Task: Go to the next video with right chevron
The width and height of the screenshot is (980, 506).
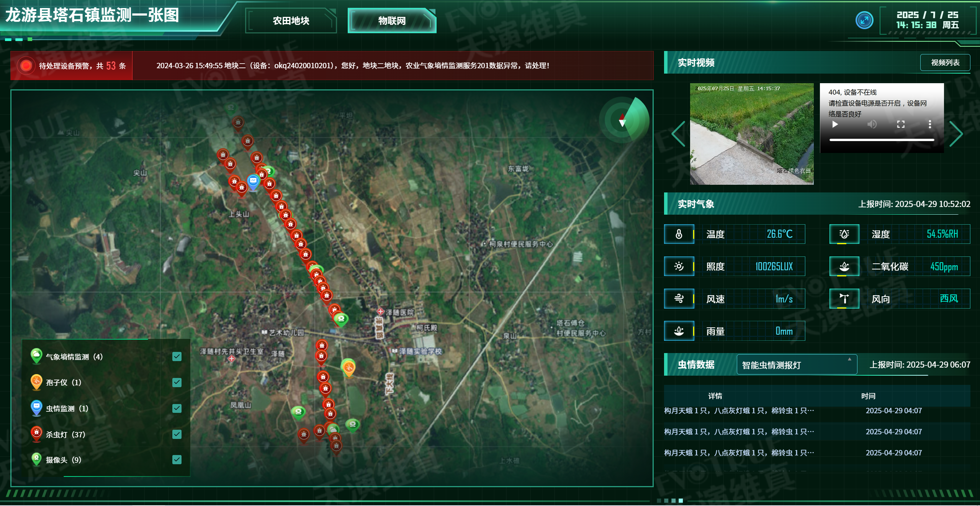Action: 955,134
